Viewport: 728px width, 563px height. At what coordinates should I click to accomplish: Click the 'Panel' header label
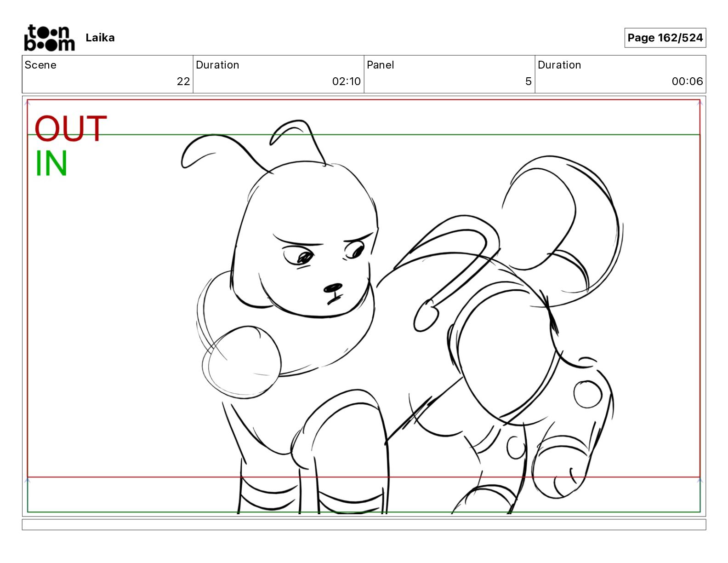coord(381,65)
